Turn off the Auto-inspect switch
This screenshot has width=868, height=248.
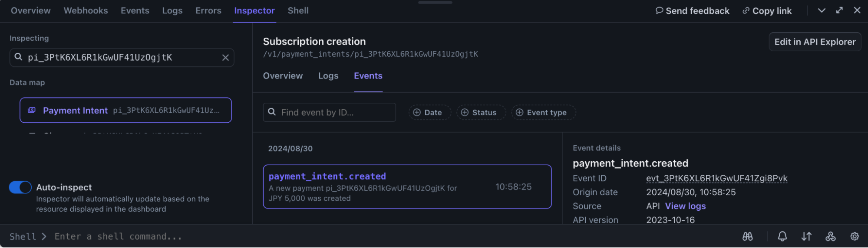[x=20, y=187]
